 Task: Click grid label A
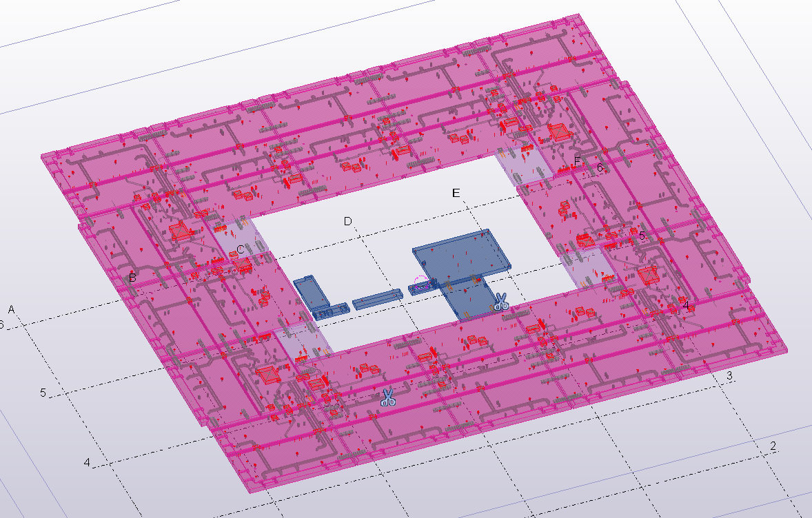click(11, 309)
